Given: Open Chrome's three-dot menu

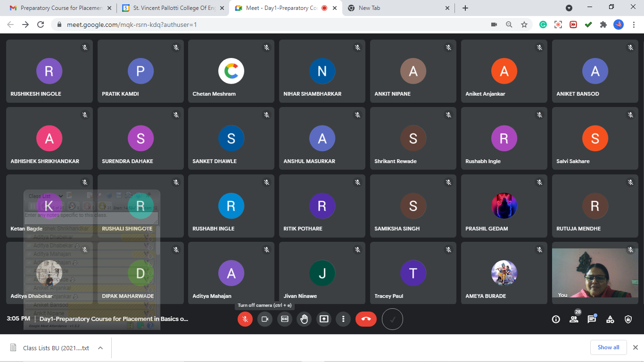Looking at the screenshot, I should pos(634,25).
